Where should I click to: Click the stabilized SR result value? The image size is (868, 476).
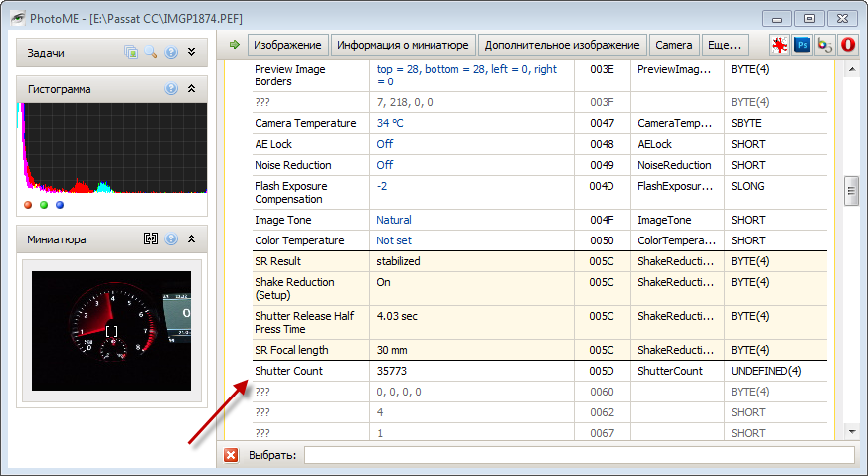[398, 261]
